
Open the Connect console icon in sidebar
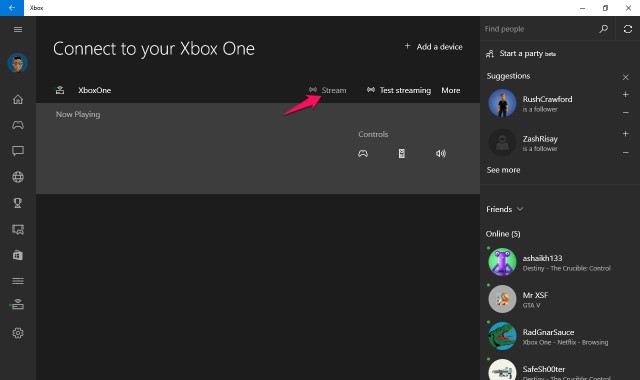(18, 304)
